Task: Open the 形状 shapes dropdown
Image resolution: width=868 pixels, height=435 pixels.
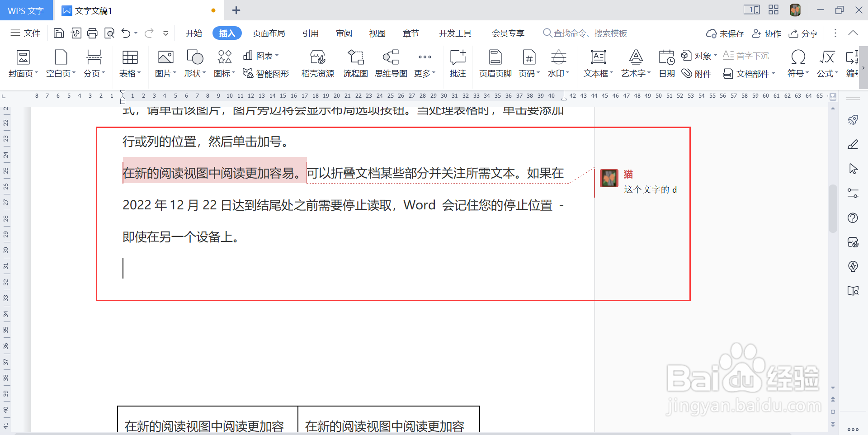Action: pos(195,63)
